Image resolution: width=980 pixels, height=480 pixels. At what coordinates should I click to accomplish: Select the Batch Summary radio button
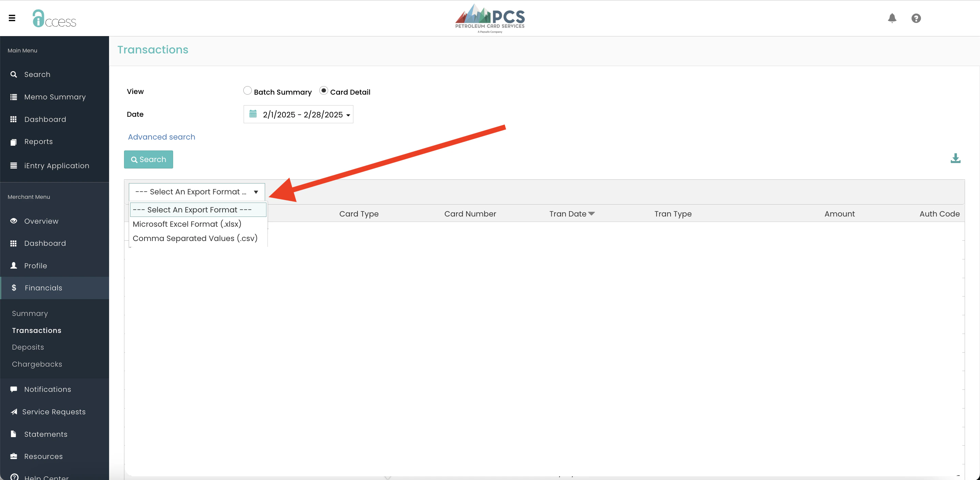pos(247,91)
